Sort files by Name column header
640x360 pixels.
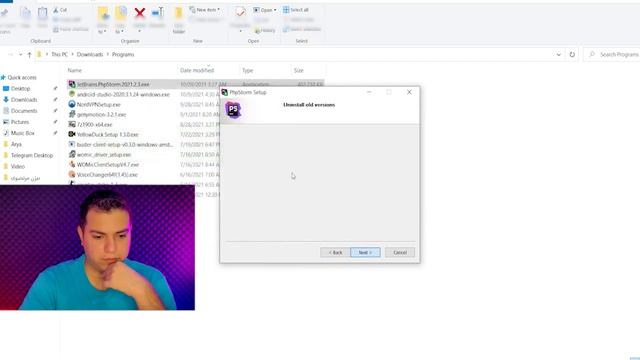[x=75, y=71]
